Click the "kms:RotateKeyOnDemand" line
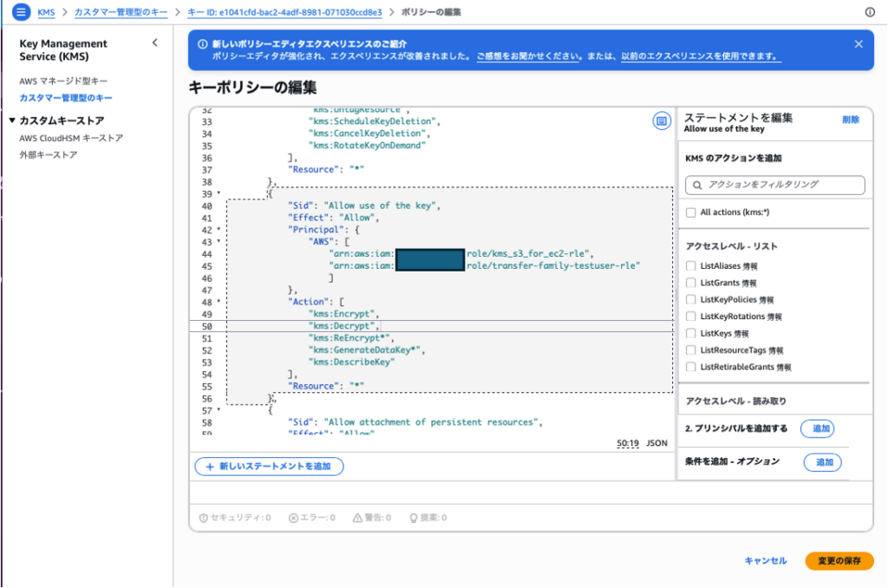Screen dimensions: 888x588 367,145
